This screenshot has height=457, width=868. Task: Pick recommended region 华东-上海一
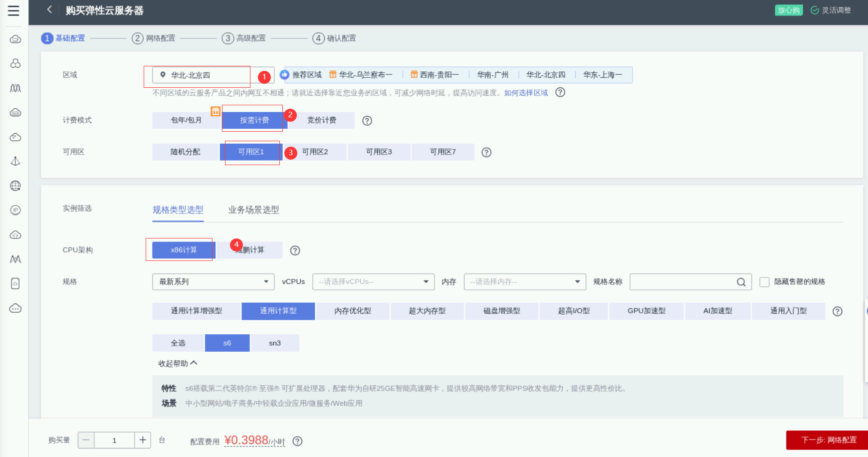pyautogui.click(x=603, y=75)
